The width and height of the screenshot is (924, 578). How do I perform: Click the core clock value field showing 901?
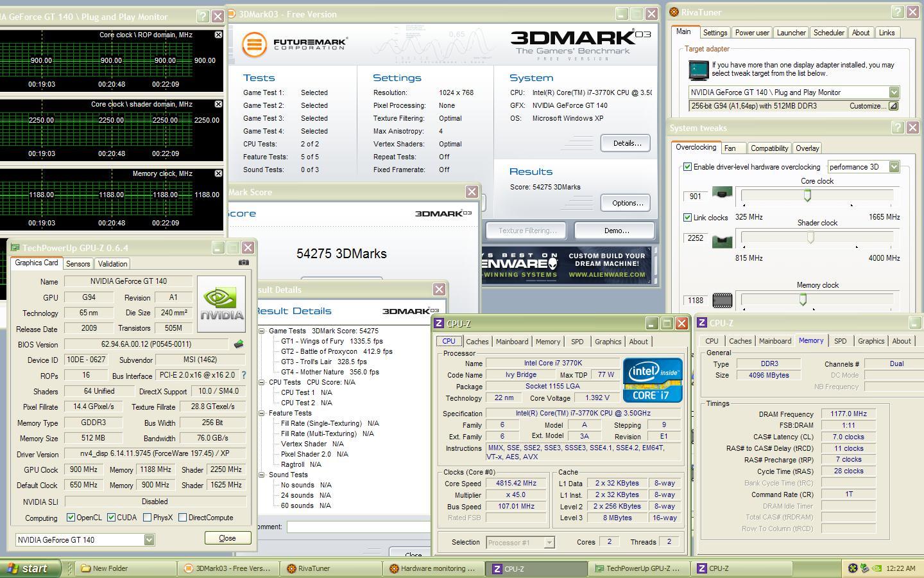(x=696, y=197)
